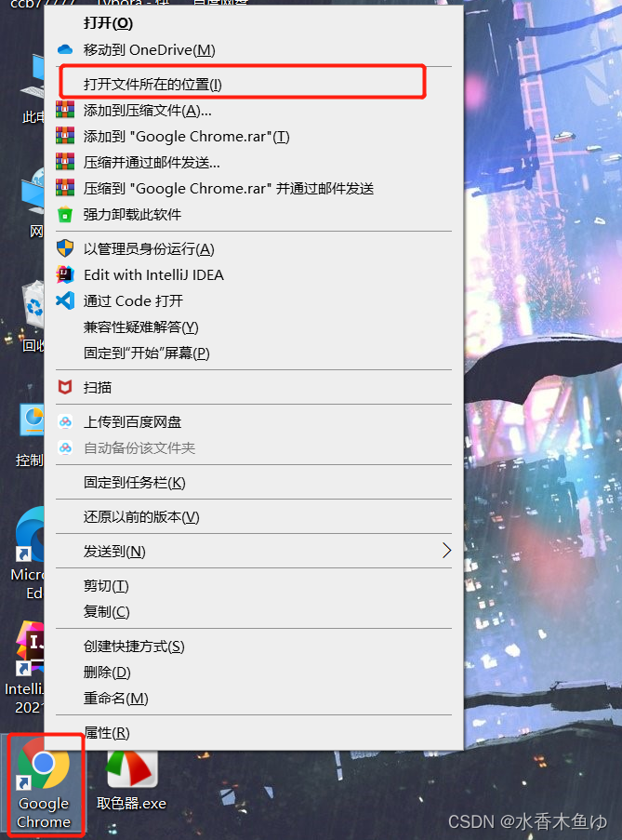
Task: Choose 上传到百度网盘 entry
Action: 254,421
